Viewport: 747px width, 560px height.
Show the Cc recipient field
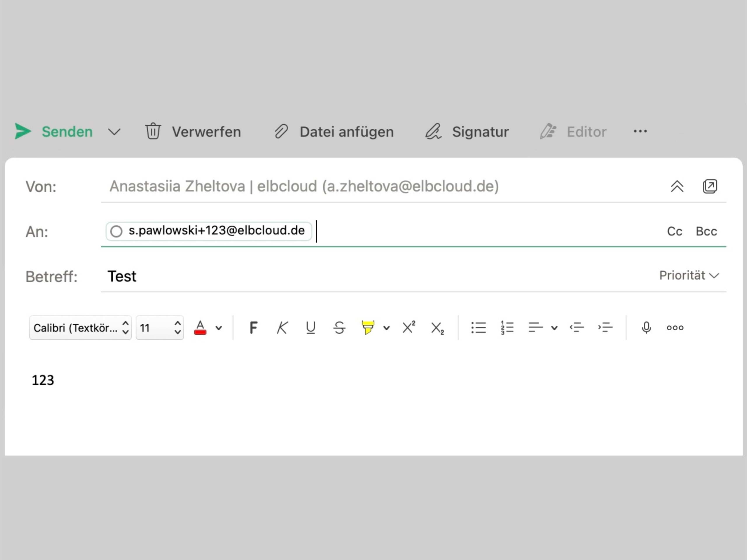tap(674, 231)
